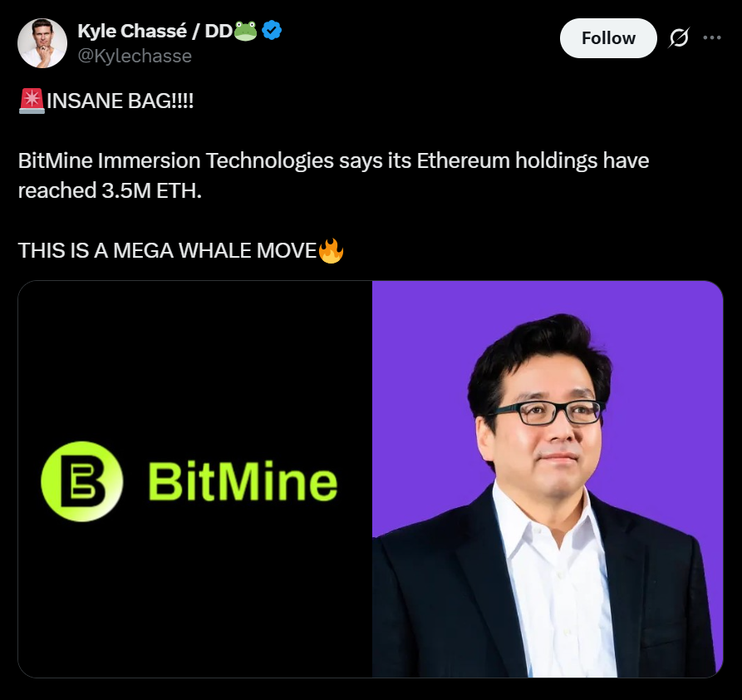Viewport: 742px width, 700px height.
Task: Click the 'reached 3.5M ETH.' line
Action: (x=110, y=191)
